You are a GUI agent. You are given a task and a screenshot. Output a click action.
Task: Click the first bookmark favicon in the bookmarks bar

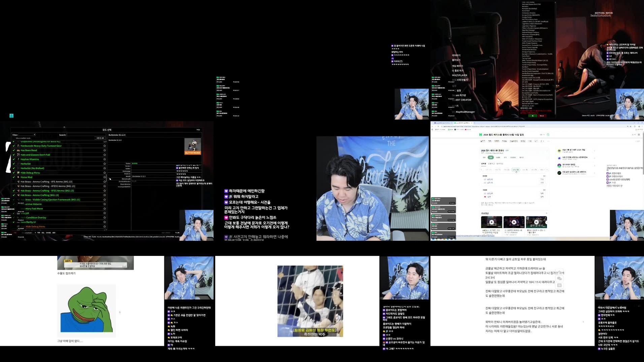click(x=437, y=130)
